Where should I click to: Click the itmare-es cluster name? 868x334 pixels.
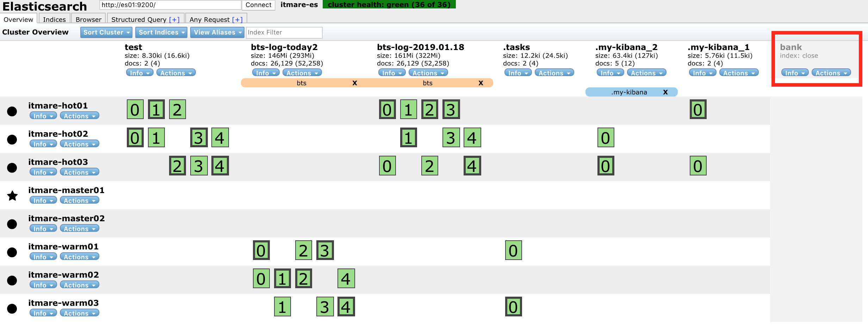[x=299, y=5]
